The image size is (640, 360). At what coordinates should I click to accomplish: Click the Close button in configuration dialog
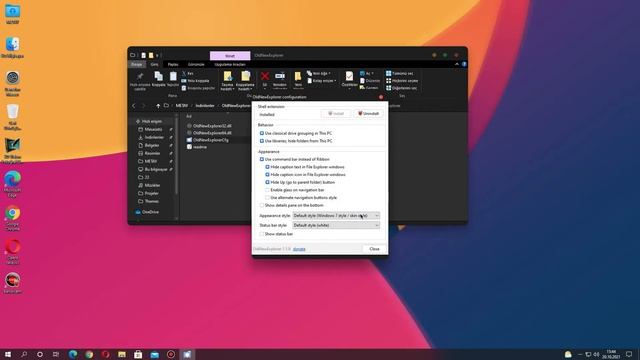[x=374, y=249]
